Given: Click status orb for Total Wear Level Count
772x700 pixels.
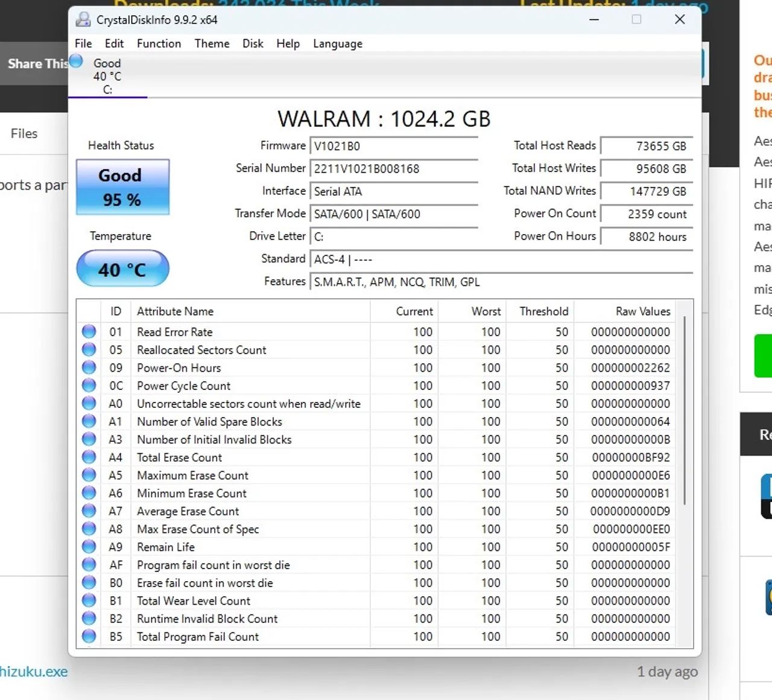Looking at the screenshot, I should click(x=89, y=600).
